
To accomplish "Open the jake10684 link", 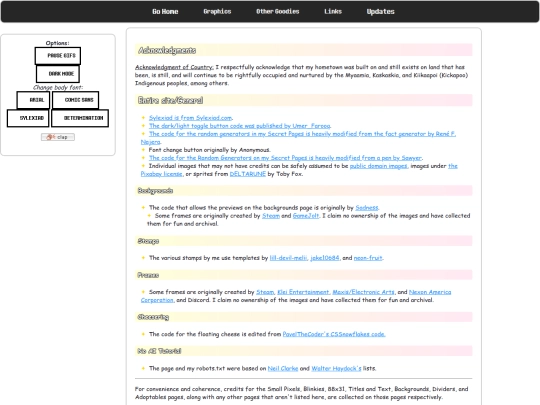I will coord(325,258).
